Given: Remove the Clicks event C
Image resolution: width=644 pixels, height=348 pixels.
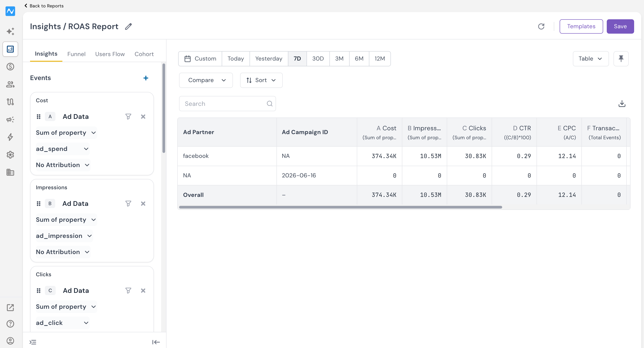Looking at the screenshot, I should click(143, 291).
